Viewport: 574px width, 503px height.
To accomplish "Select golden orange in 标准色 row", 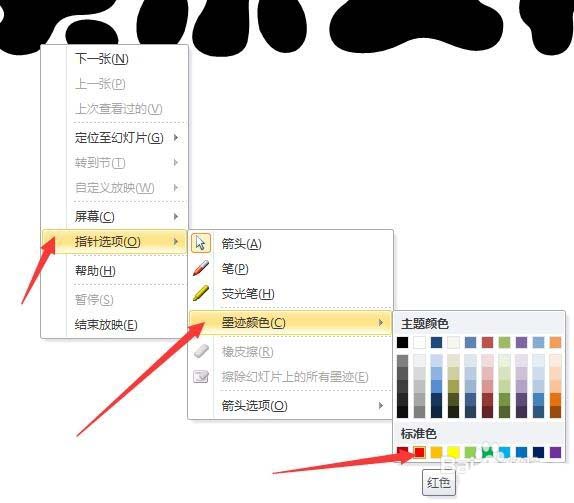I will tap(436, 452).
